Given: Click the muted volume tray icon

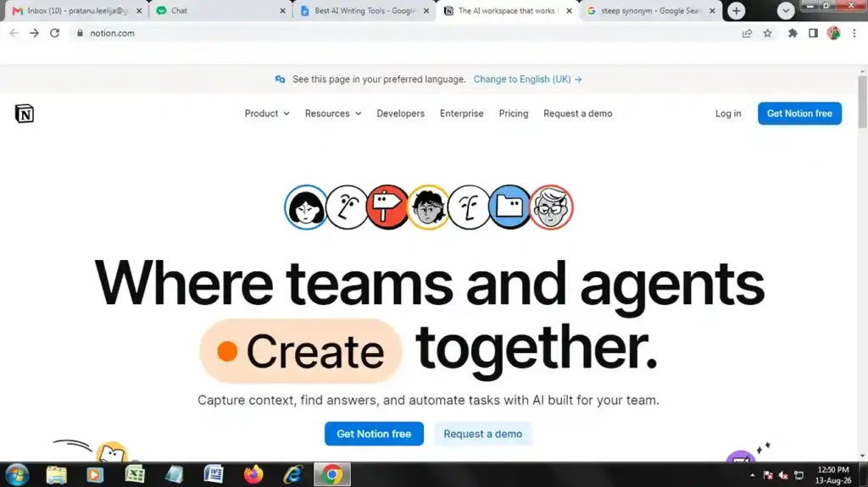Looking at the screenshot, I should 783,475.
